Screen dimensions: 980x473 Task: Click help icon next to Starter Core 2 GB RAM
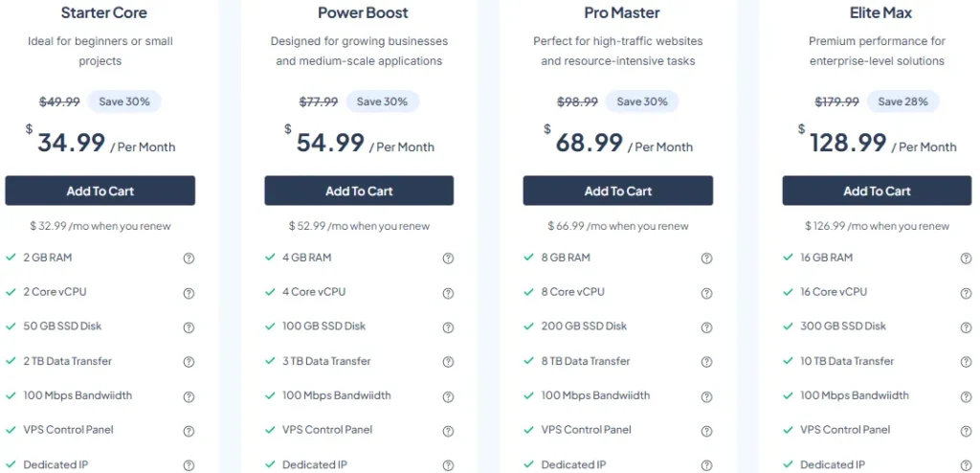point(189,259)
